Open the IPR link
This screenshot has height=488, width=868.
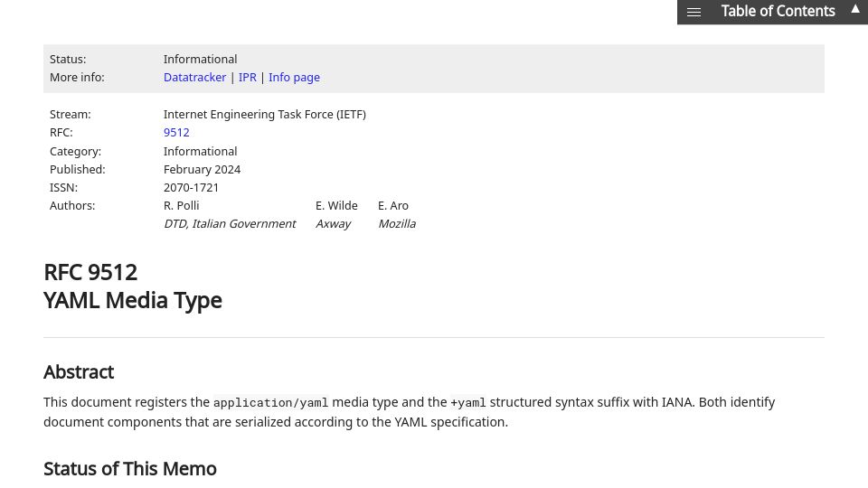248,78
